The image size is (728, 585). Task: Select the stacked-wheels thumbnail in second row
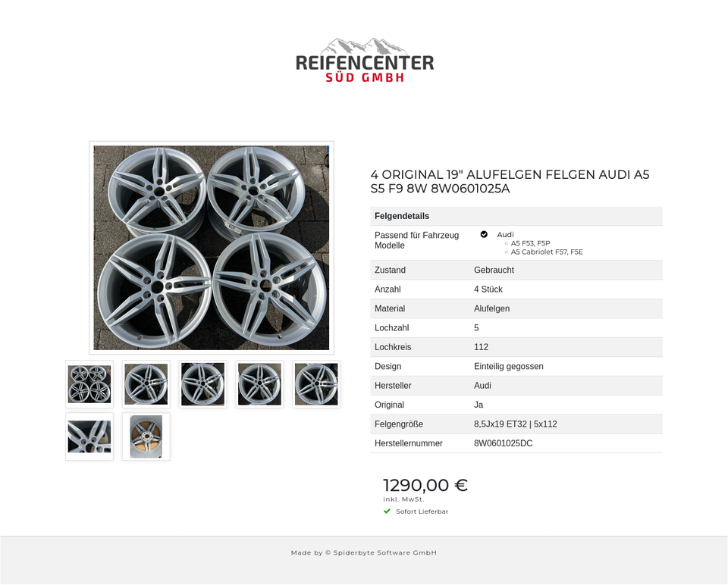pyautogui.click(x=89, y=436)
